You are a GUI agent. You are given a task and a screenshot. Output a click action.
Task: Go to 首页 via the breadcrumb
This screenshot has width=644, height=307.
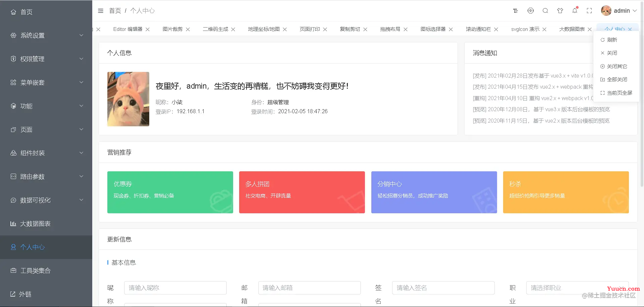pyautogui.click(x=115, y=11)
